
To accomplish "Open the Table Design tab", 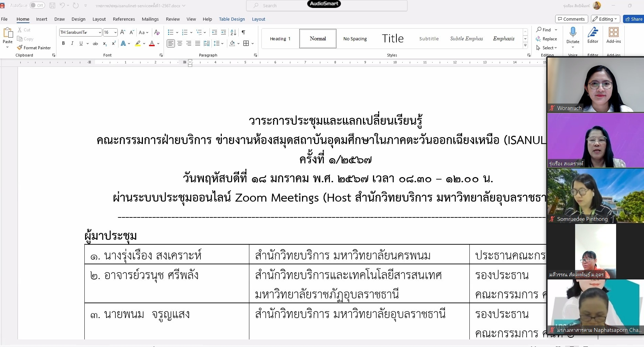I will click(x=232, y=19).
